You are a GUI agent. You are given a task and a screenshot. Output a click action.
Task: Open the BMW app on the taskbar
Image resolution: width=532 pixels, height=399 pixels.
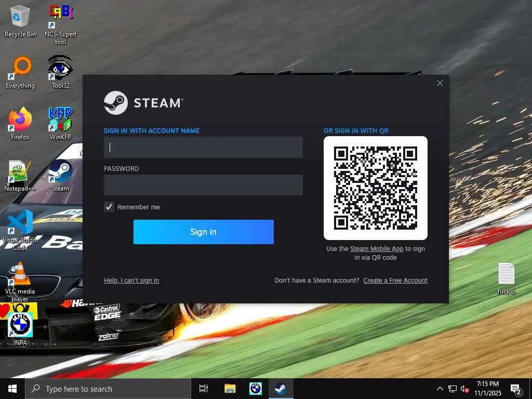pyautogui.click(x=256, y=389)
